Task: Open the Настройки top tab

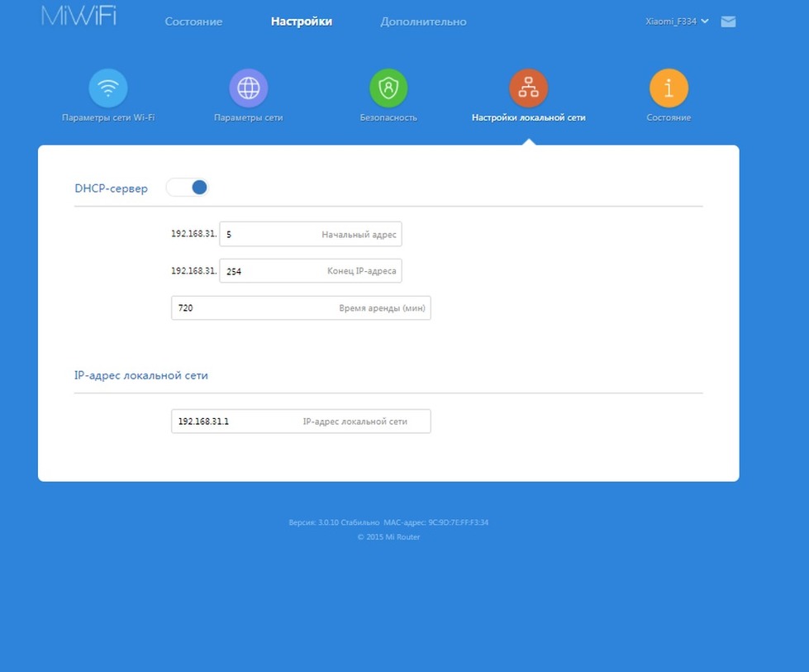Action: [x=302, y=21]
